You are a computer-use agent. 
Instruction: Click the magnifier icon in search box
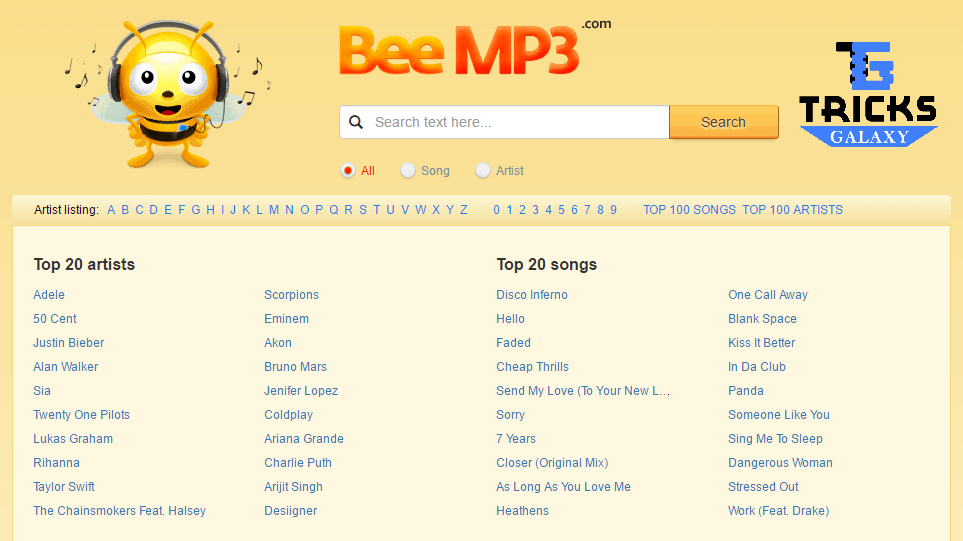click(x=356, y=122)
